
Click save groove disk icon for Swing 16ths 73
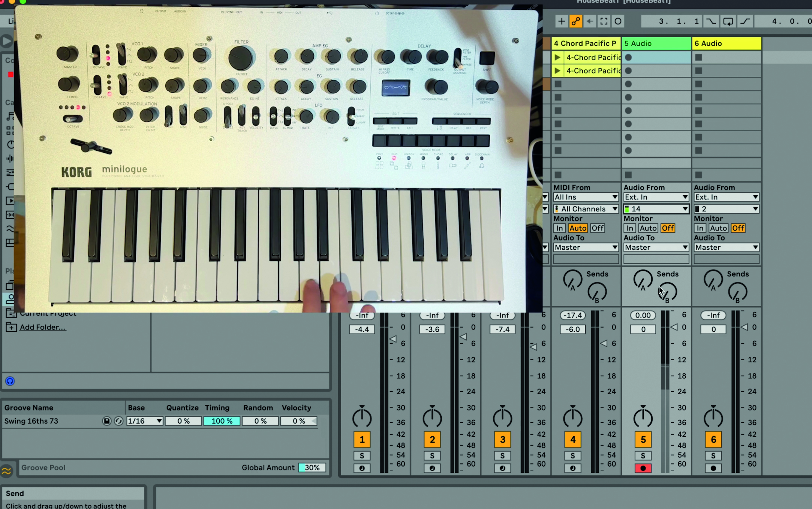[107, 421]
